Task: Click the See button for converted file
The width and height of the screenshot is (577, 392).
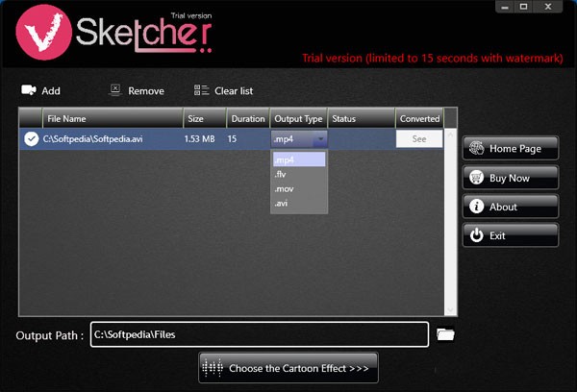Action: 419,139
